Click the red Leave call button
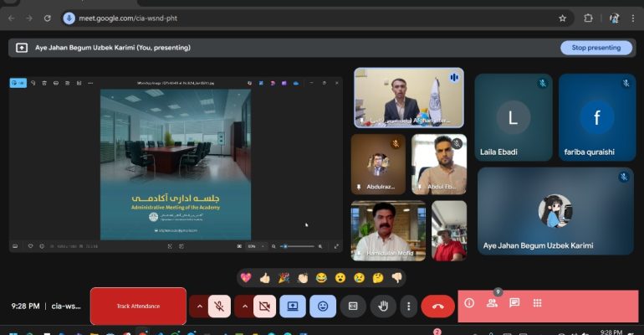This screenshot has height=335, width=644. (x=437, y=307)
